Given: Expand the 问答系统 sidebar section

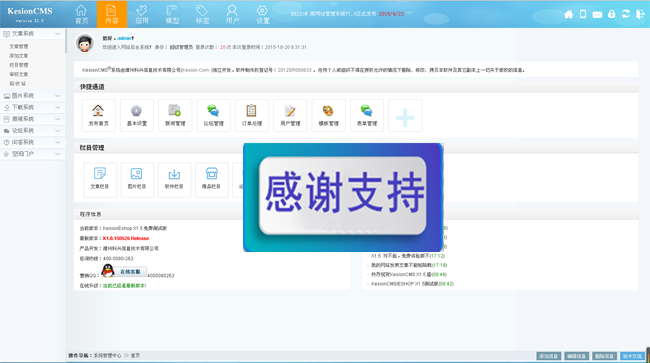Looking at the screenshot, I should (32, 142).
